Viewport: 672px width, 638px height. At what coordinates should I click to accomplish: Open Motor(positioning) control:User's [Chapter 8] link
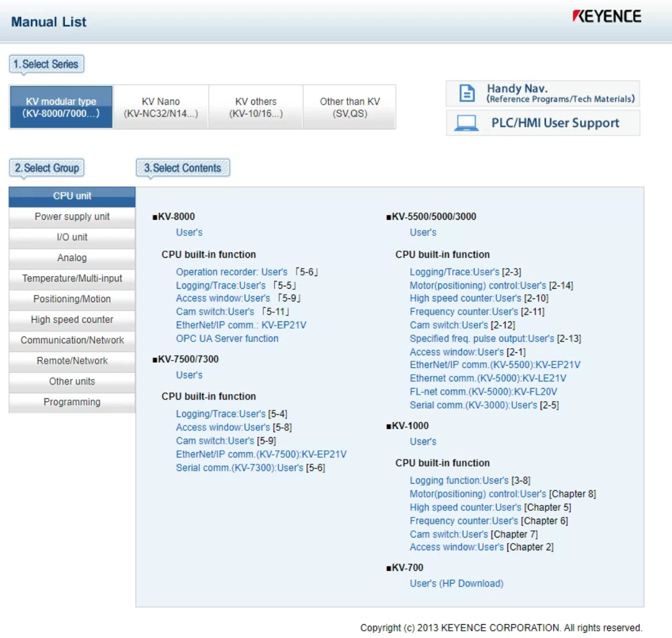tap(478, 494)
